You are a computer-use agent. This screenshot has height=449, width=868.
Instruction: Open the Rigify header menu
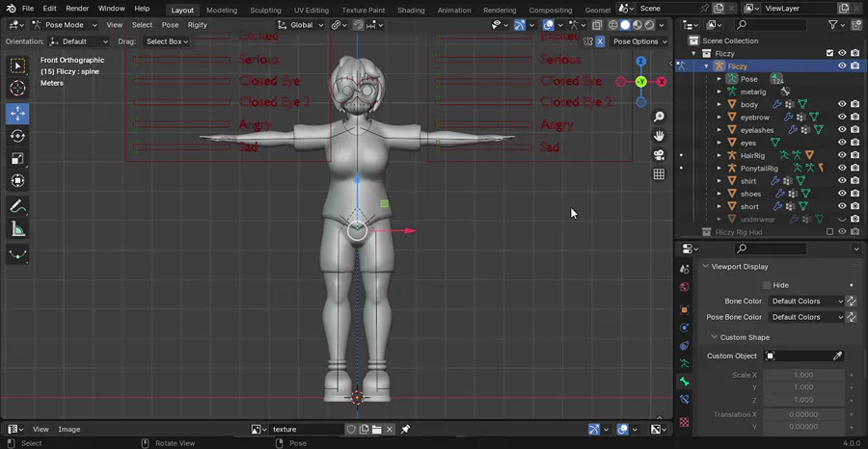pyautogui.click(x=197, y=25)
